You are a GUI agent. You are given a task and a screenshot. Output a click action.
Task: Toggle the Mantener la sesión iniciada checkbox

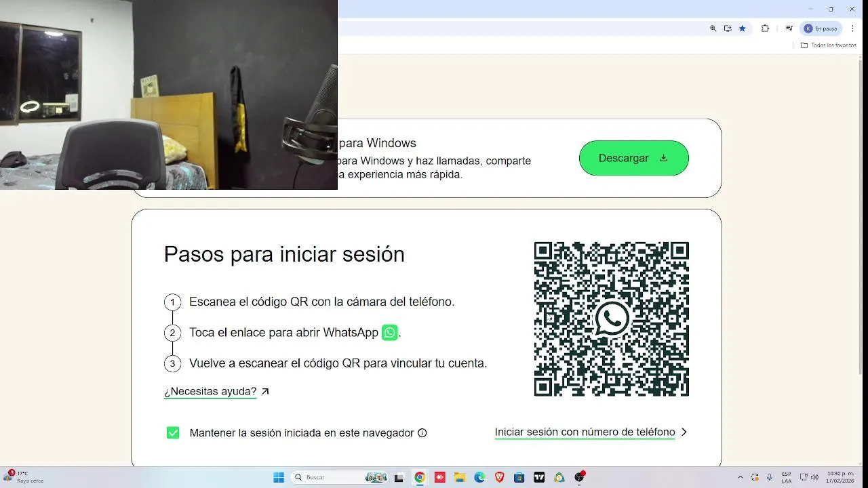tap(173, 432)
